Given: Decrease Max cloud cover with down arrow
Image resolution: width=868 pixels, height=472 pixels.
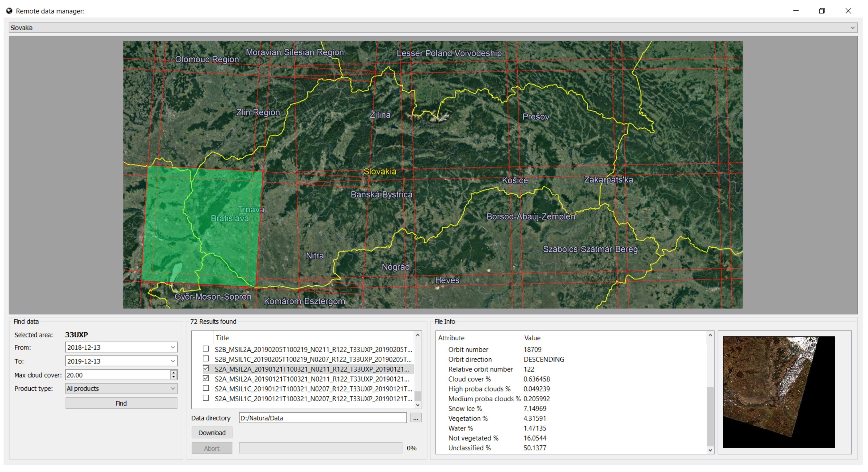Looking at the screenshot, I should click(x=173, y=377).
